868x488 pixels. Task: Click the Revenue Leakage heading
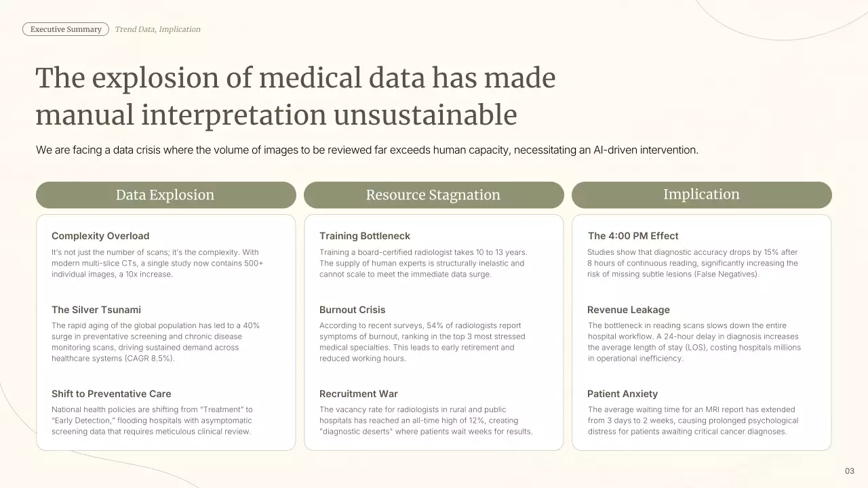(629, 310)
